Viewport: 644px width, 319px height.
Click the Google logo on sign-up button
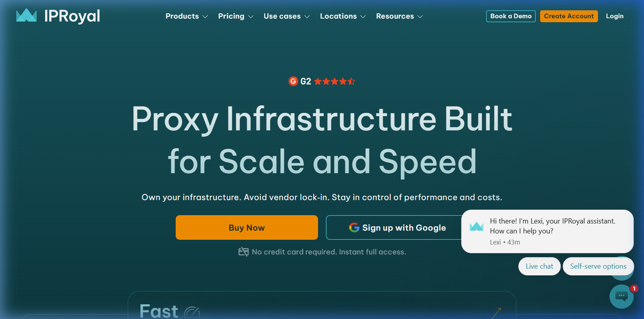354,227
